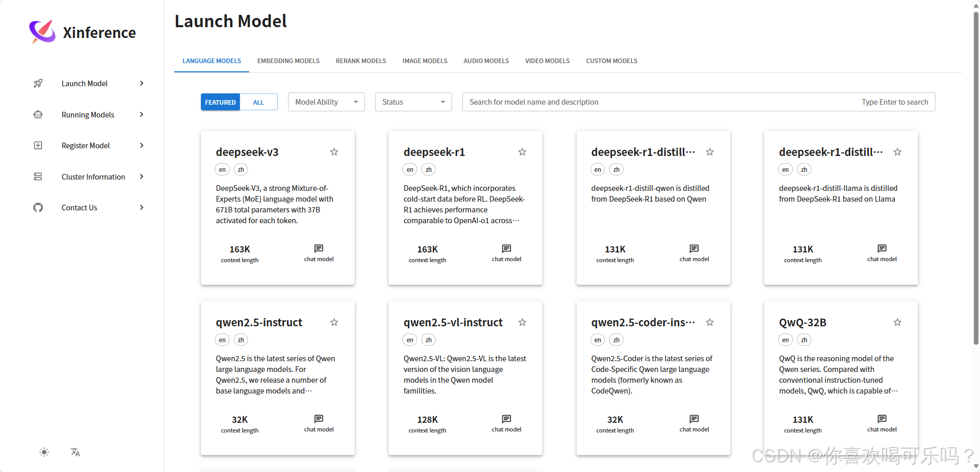Screen dimensions: 980x472
Task: Open the Custom Models tab
Action: click(x=611, y=61)
